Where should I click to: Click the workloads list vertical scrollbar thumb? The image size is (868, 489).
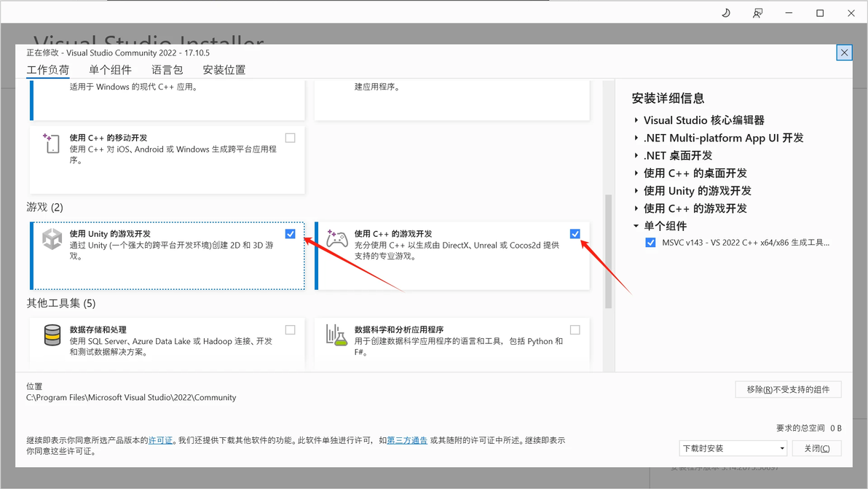608,251
